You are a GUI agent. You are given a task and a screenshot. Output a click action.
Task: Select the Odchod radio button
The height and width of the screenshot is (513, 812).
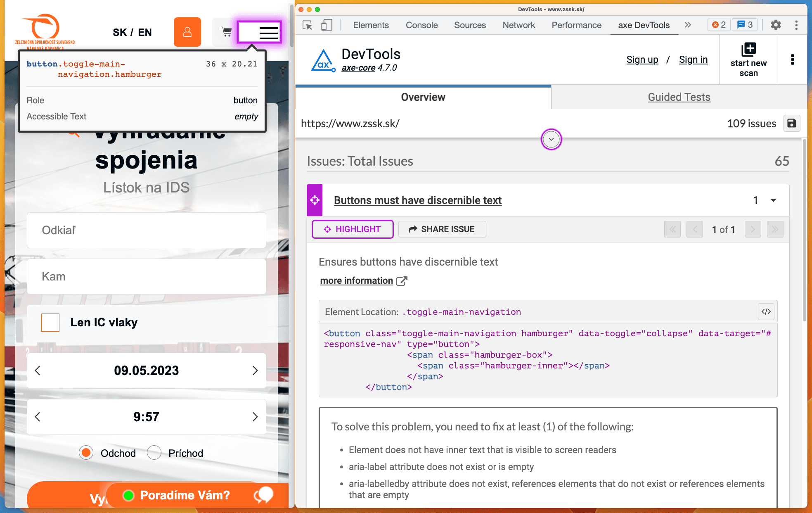pos(86,453)
